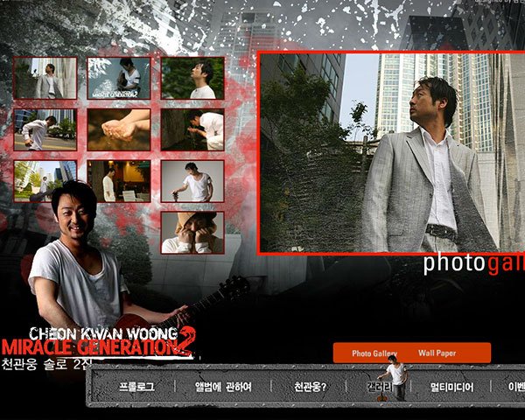The width and height of the screenshot is (525, 420).
Task: Select the cupped hands with water thumbnail
Action: (118, 129)
